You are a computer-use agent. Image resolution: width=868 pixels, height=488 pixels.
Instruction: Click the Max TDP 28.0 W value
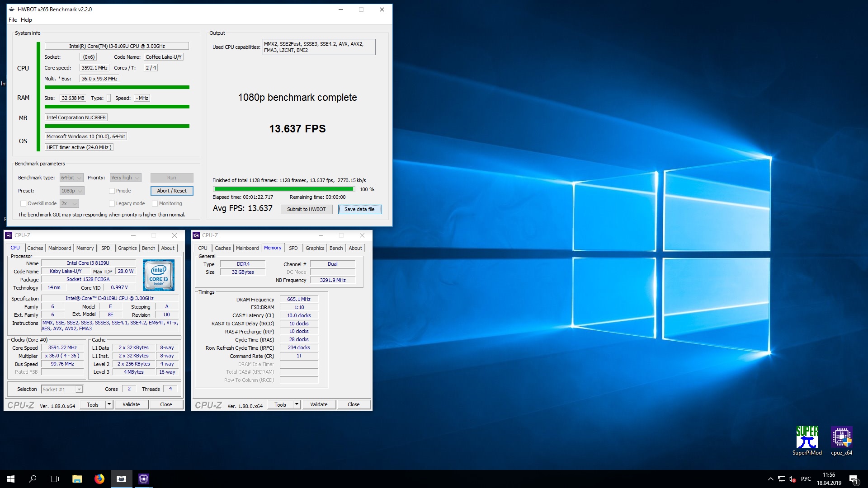(126, 271)
